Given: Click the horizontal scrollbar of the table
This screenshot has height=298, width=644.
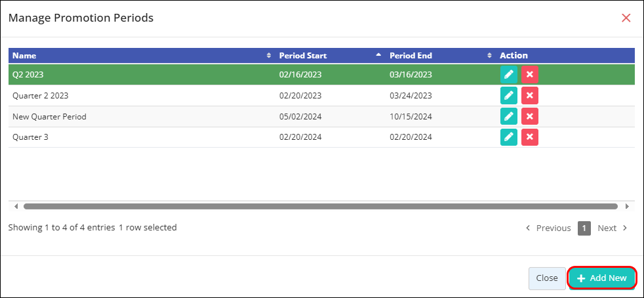Looking at the screenshot, I should pyautogui.click(x=320, y=206).
